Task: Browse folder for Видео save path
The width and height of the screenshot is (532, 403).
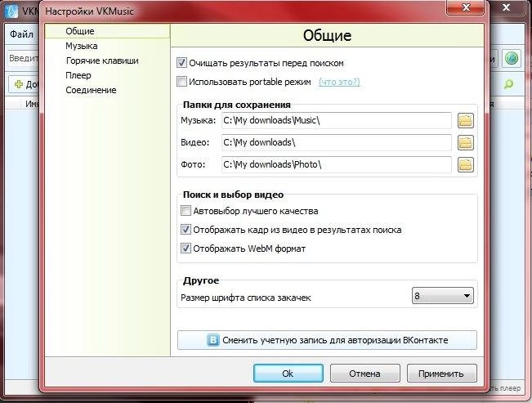Action: pos(466,142)
